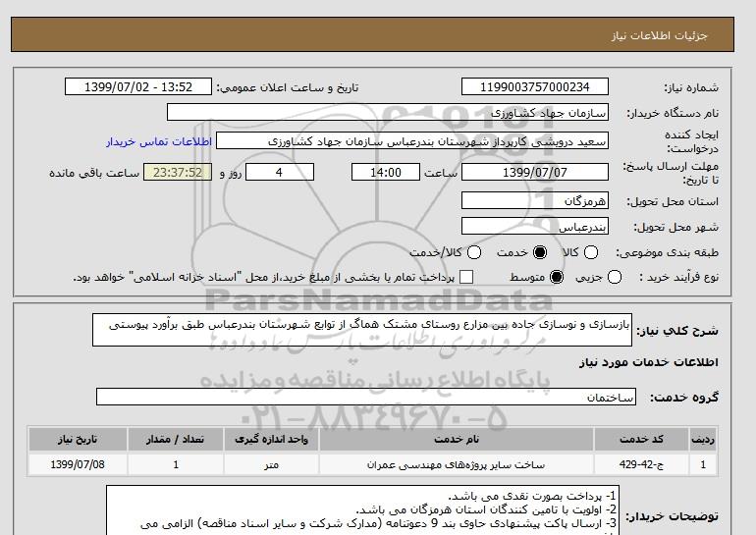Click the ردیف column header
The height and width of the screenshot is (535, 756).
click(702, 439)
